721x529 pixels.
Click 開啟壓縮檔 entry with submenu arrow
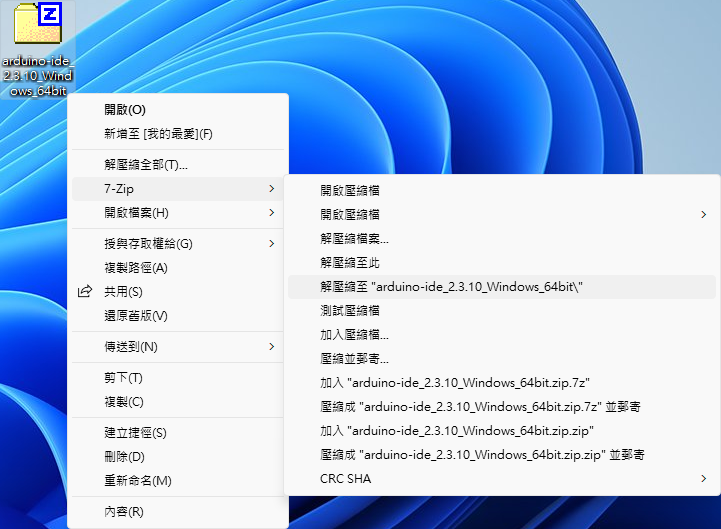pyautogui.click(x=502, y=214)
